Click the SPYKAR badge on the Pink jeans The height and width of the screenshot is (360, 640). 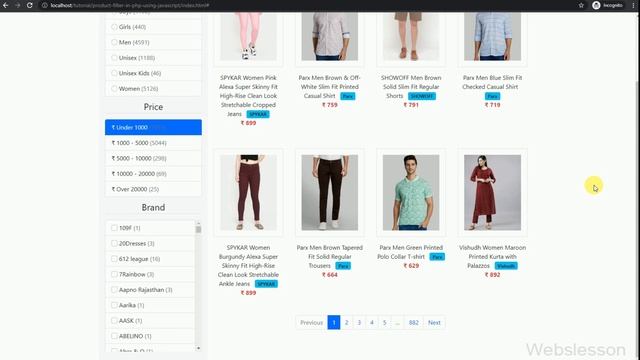click(x=258, y=114)
